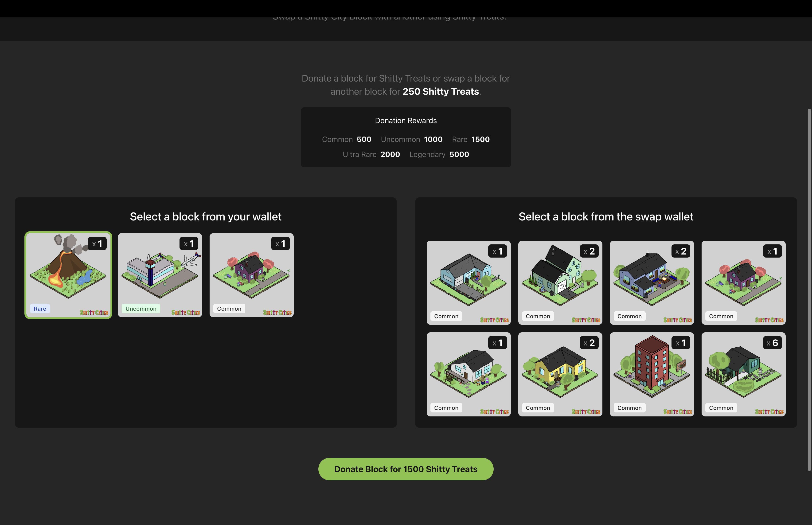The height and width of the screenshot is (525, 812).
Task: Click the x6 count badge on teal house
Action: tap(772, 343)
